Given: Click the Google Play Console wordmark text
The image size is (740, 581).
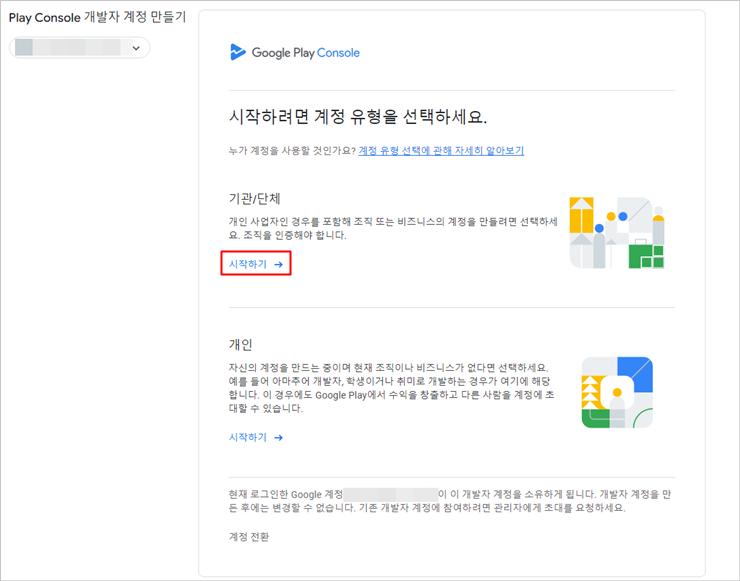Looking at the screenshot, I should coord(306,52).
